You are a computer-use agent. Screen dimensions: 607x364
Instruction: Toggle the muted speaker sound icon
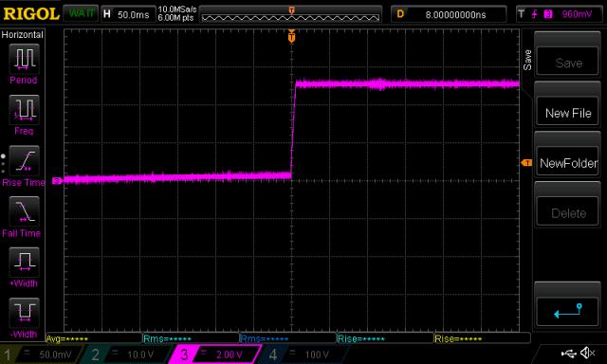pos(587,353)
